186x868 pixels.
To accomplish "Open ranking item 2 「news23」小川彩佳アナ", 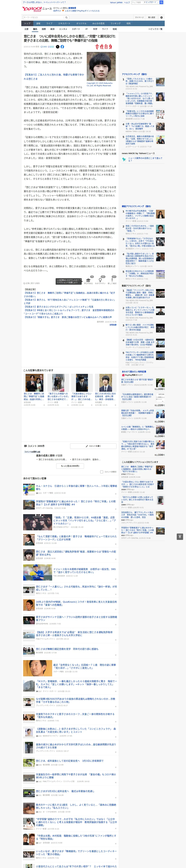I will (x=140, y=98).
